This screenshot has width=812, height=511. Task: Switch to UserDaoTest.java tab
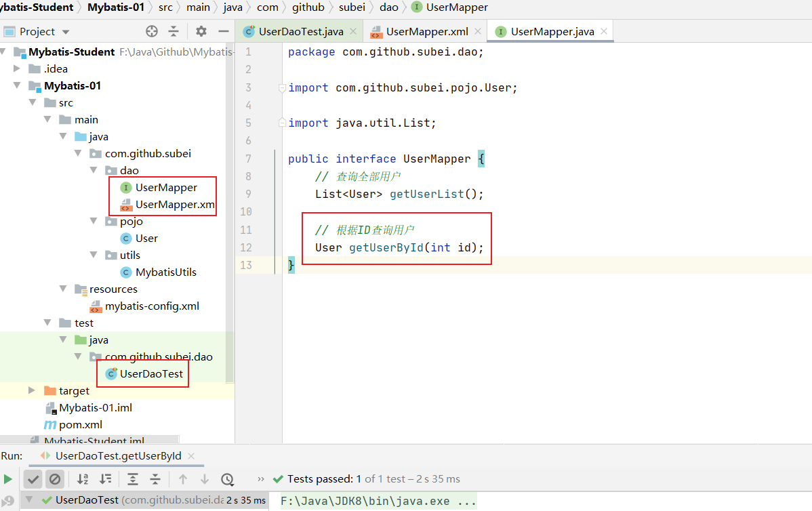pyautogui.click(x=301, y=31)
